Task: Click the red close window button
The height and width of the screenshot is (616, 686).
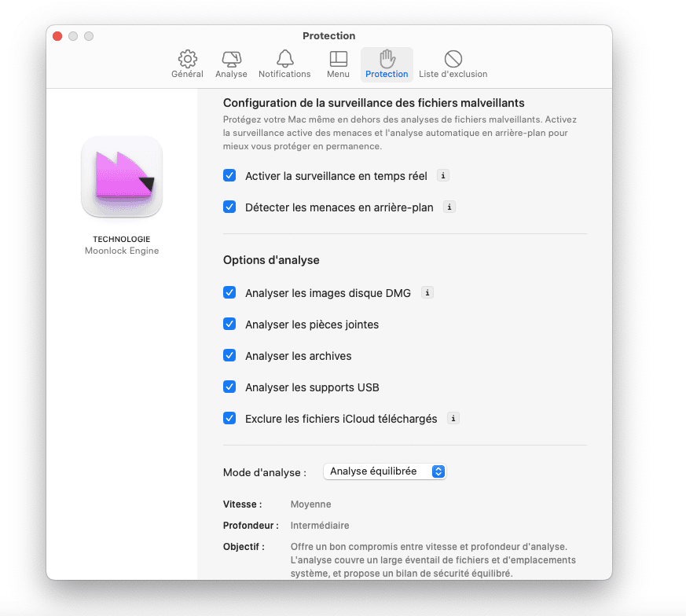Action: [x=57, y=36]
